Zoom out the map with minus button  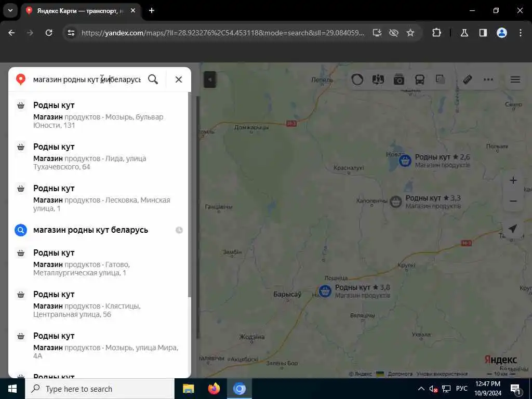(513, 201)
